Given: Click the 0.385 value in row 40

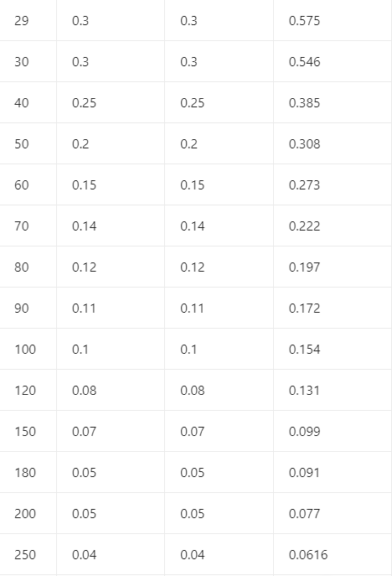Looking at the screenshot, I should [x=333, y=102].
